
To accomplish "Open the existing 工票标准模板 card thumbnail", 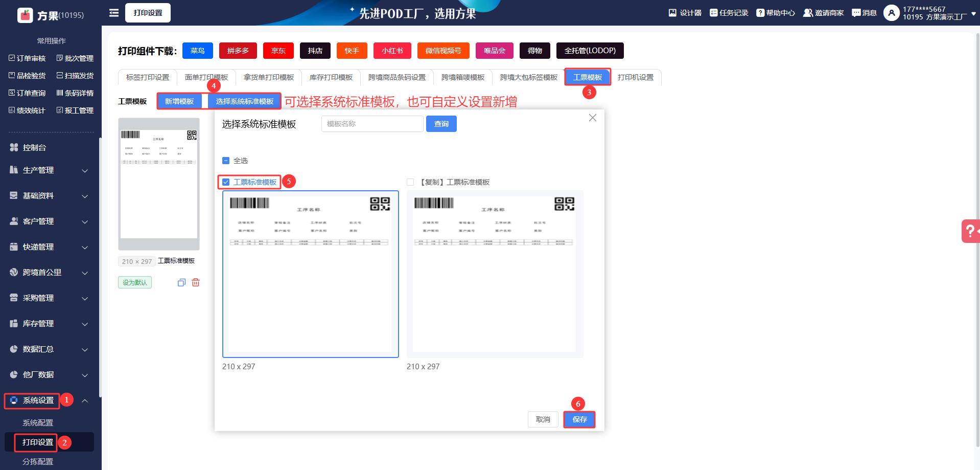I will tap(159, 184).
